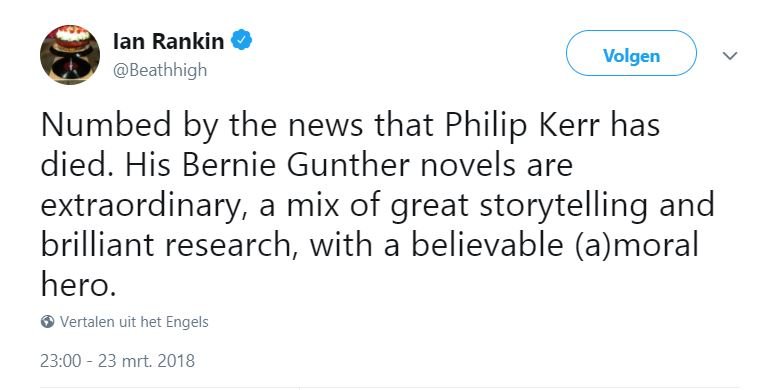Click the blue verified badge icon

241,41
